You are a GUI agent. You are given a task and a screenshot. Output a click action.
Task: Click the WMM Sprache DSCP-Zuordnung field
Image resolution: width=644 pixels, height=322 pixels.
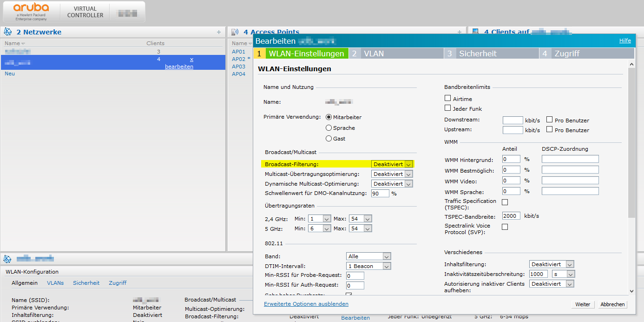tap(570, 191)
